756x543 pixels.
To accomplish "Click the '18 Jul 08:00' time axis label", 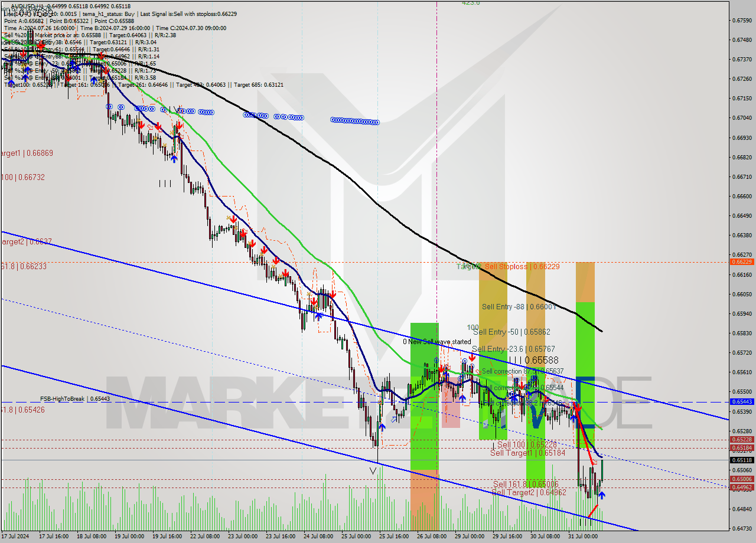I will click(x=90, y=537).
